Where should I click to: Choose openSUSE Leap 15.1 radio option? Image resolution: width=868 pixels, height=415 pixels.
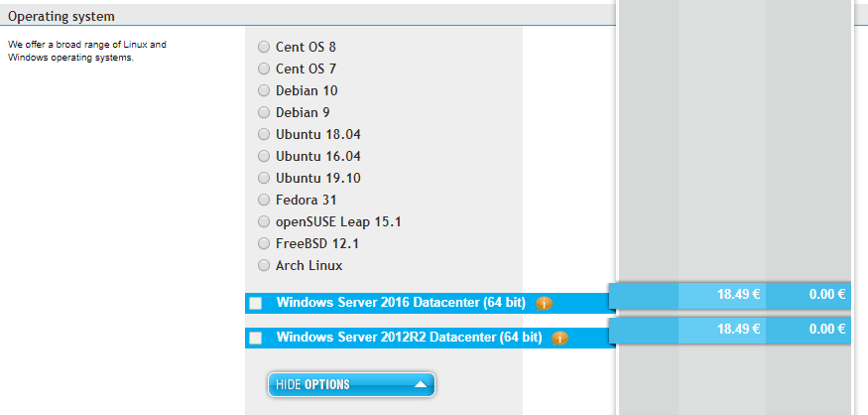tap(264, 221)
